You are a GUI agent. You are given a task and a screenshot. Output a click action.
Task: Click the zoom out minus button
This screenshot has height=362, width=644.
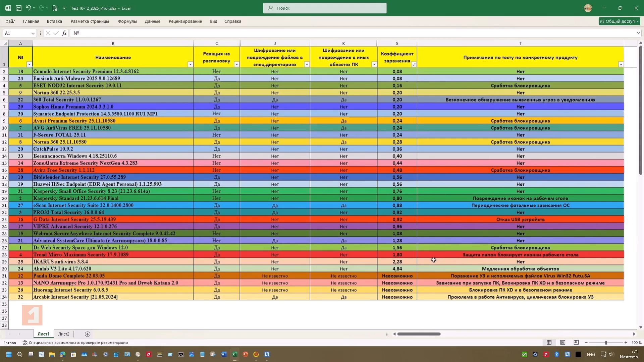pyautogui.click(x=586, y=343)
